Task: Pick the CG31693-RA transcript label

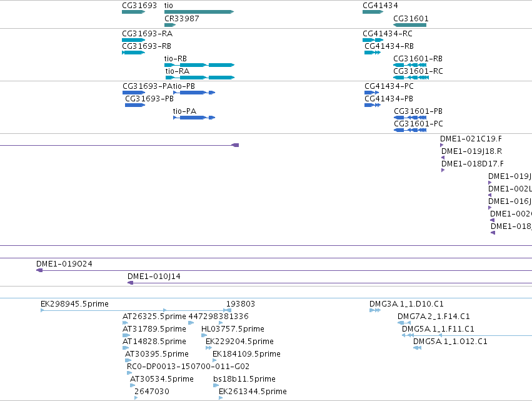Action: [x=148, y=34]
